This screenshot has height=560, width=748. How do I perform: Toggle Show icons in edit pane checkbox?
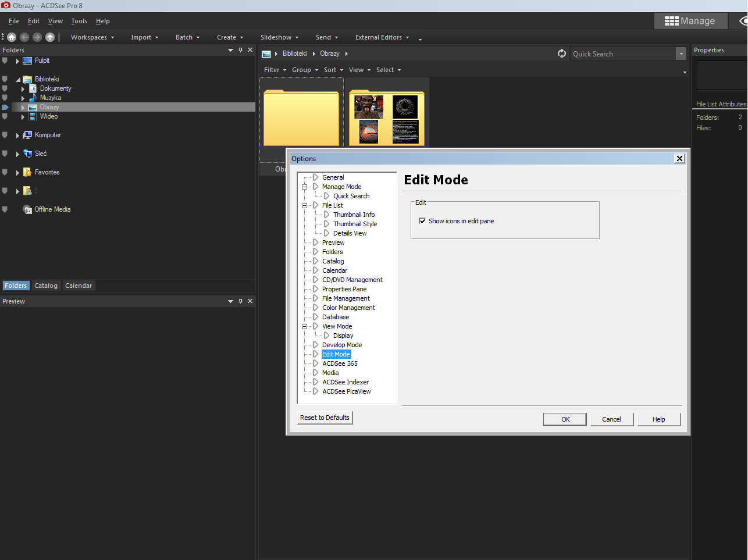[422, 221]
